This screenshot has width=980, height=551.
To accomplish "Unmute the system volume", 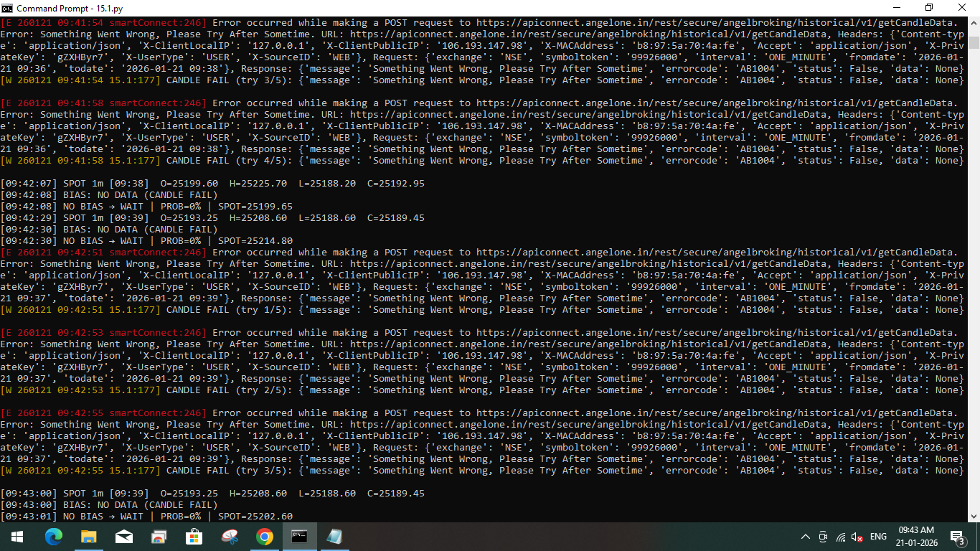I will [x=858, y=536].
